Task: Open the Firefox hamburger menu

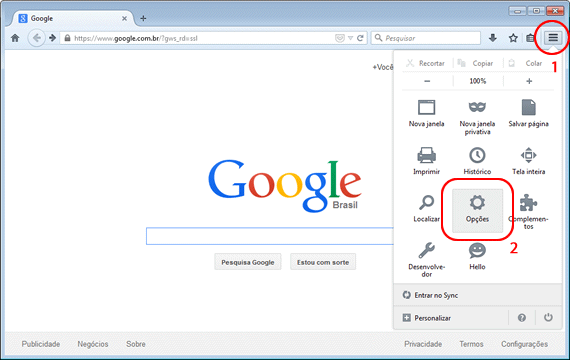Action: (553, 37)
